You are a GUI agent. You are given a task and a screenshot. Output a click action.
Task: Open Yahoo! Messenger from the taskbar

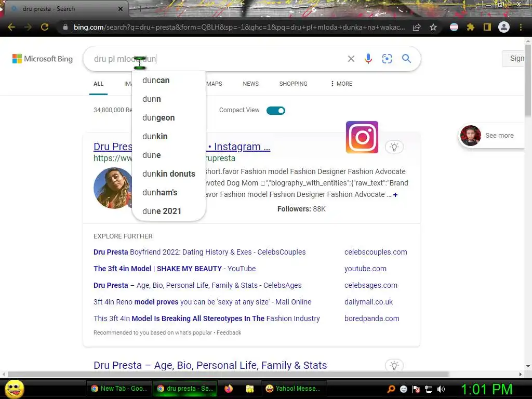pyautogui.click(x=294, y=389)
